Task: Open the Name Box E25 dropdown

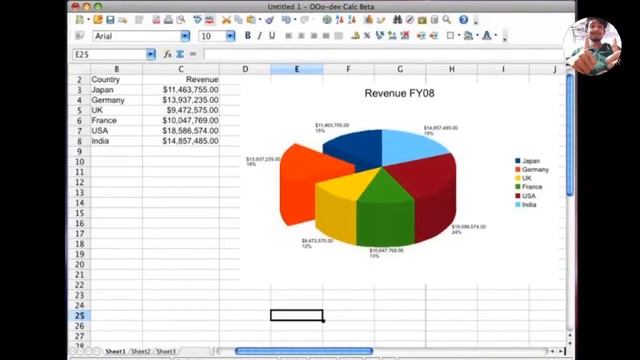Action: coord(151,54)
